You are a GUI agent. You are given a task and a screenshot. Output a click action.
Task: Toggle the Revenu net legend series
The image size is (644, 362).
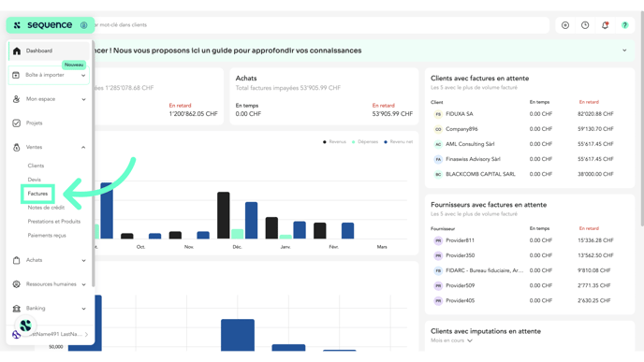pyautogui.click(x=399, y=142)
